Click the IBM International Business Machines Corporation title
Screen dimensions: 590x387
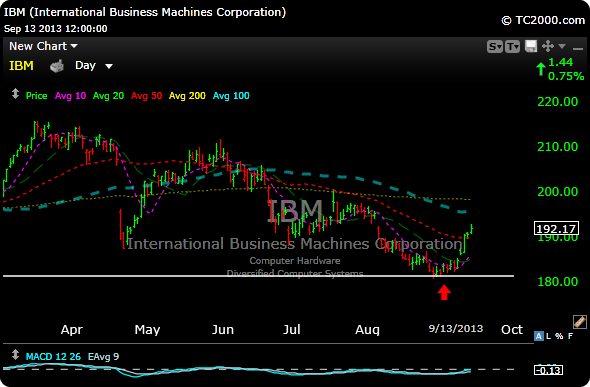[x=145, y=12]
